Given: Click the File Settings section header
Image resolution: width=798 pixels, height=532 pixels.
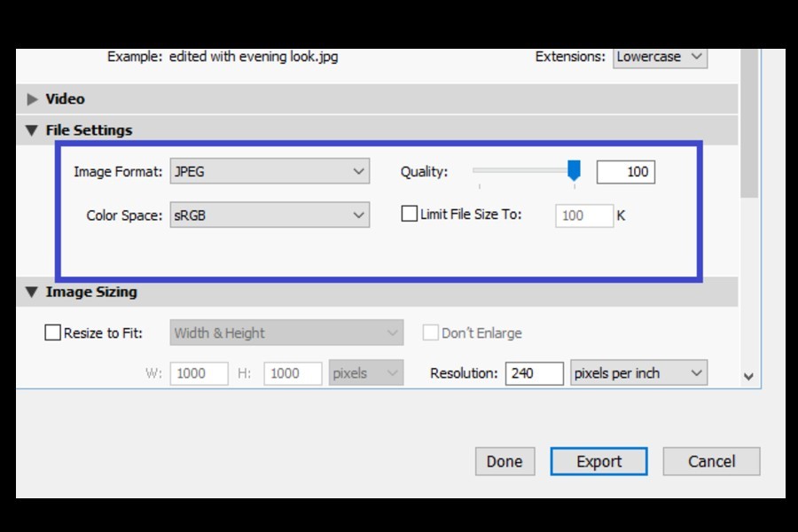Looking at the screenshot, I should 89,130.
